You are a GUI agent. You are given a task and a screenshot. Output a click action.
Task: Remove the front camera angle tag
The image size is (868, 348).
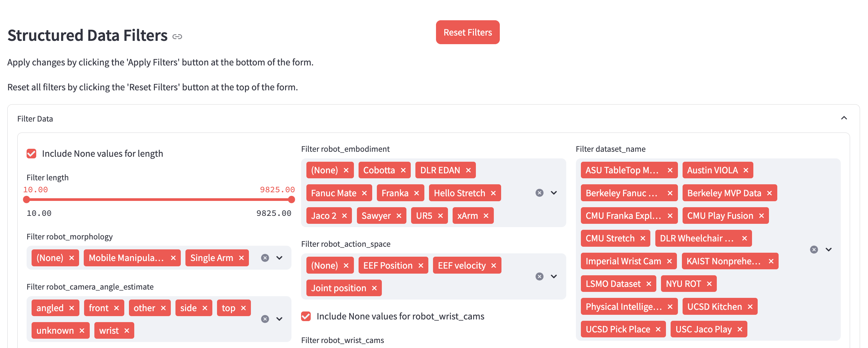116,308
